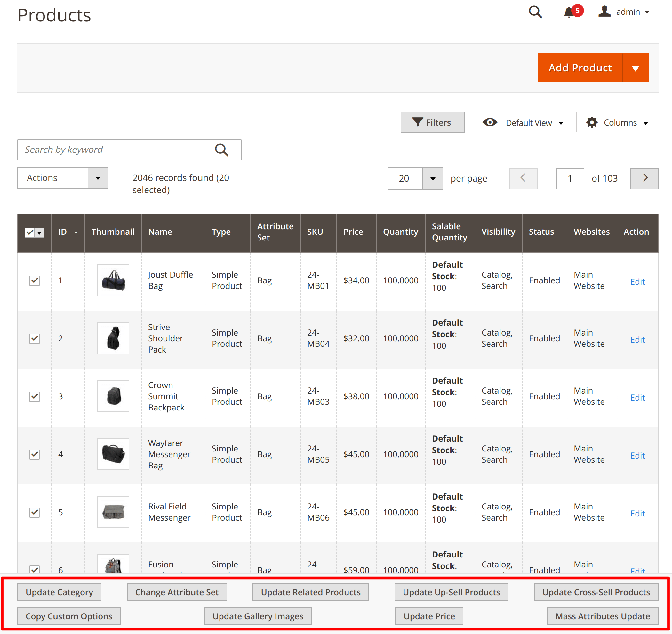Open the admin user account menu
This screenshot has width=672, height=634.
(x=624, y=12)
